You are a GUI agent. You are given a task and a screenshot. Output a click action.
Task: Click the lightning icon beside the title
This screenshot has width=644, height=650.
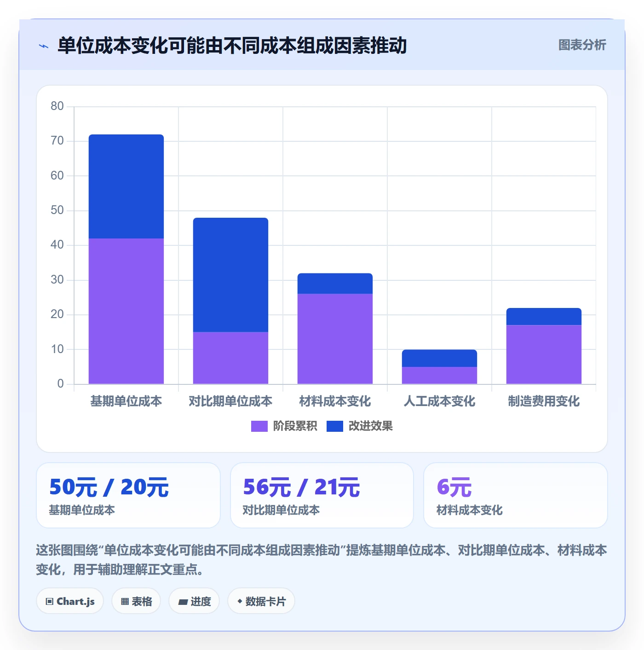44,46
